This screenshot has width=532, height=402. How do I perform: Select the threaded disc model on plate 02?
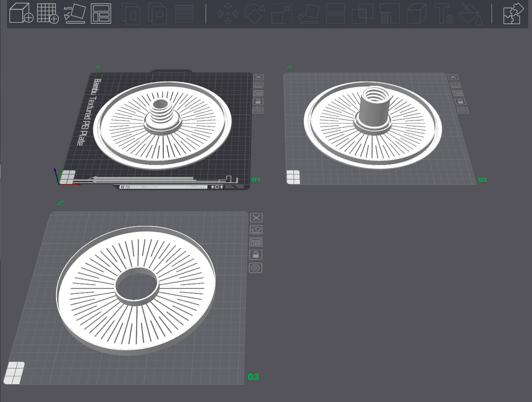pos(373,125)
